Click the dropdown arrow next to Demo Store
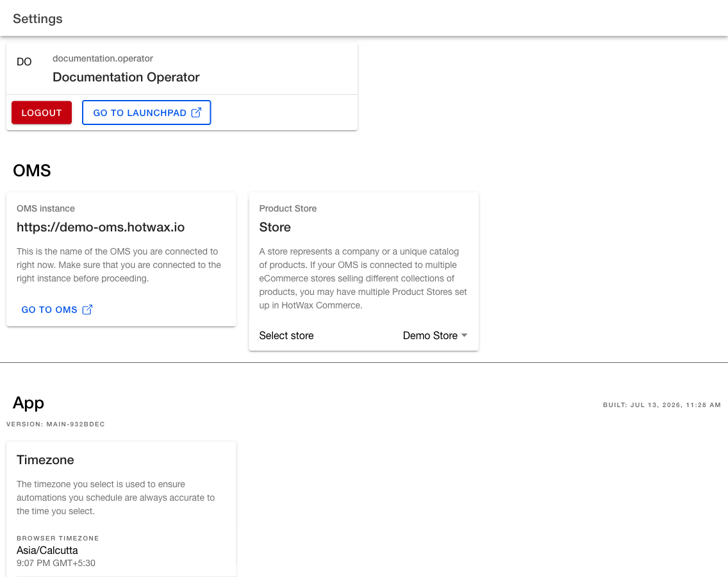Screen dimensions: 728x577 464,335
